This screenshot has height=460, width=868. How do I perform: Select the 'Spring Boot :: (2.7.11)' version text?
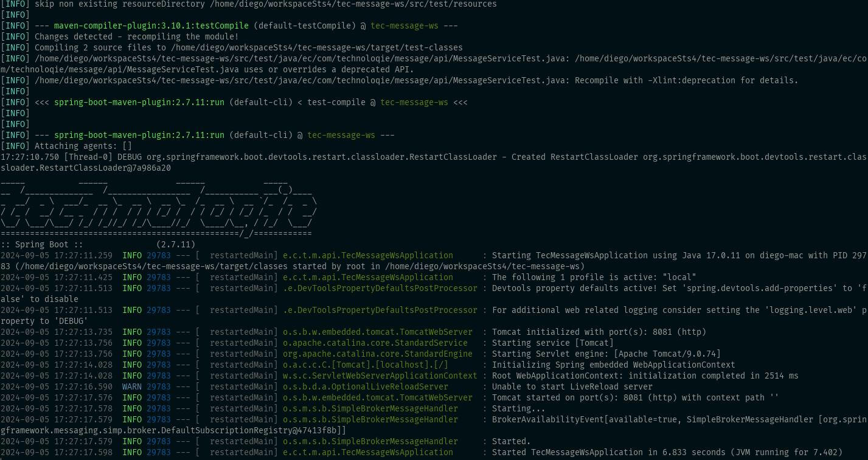97,244
